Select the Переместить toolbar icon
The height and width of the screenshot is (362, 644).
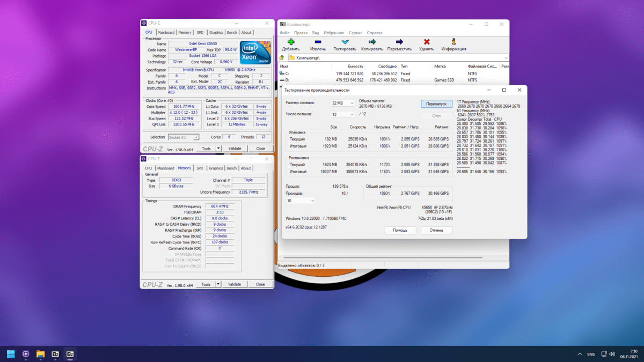pyautogui.click(x=399, y=42)
